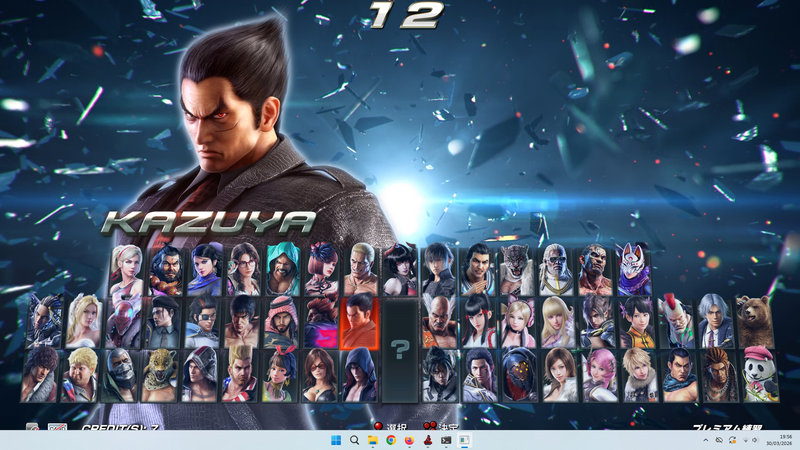The height and width of the screenshot is (450, 800).
Task: Expand the system tray hidden icons
Action: coord(706,440)
